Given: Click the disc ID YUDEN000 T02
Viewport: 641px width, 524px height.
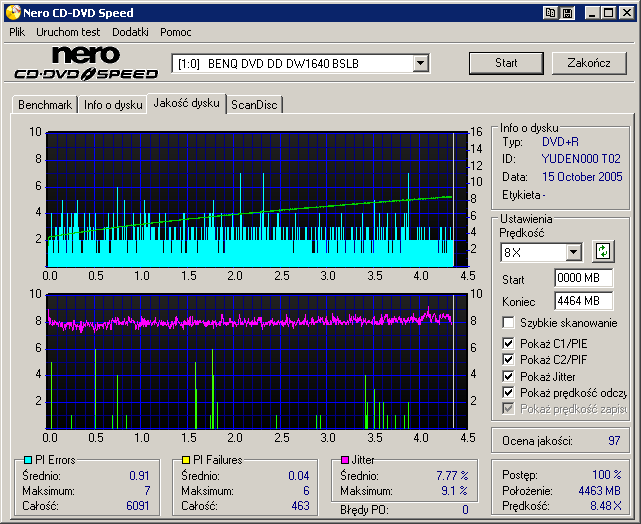Looking at the screenshot, I should [581, 159].
